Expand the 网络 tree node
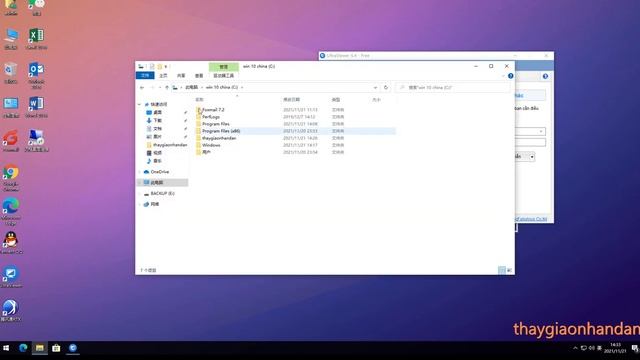Image resolution: width=640 pixels, height=360 pixels. pyautogui.click(x=140, y=204)
